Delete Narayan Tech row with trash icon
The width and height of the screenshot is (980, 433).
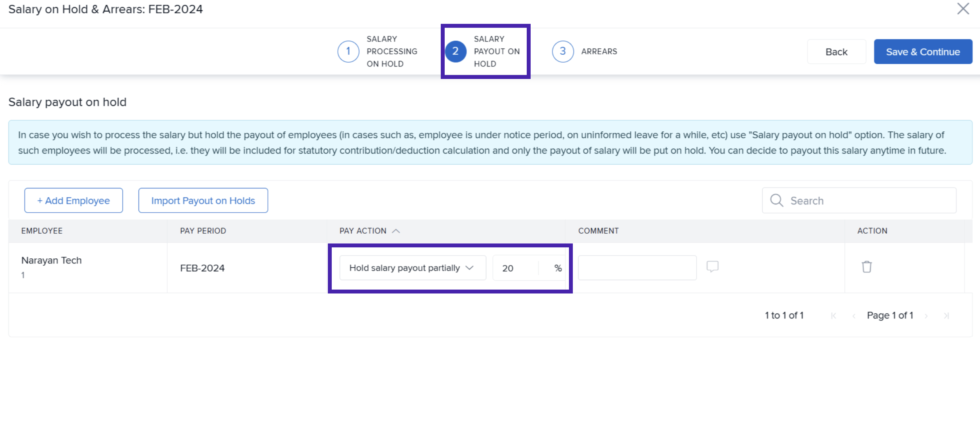[867, 267]
